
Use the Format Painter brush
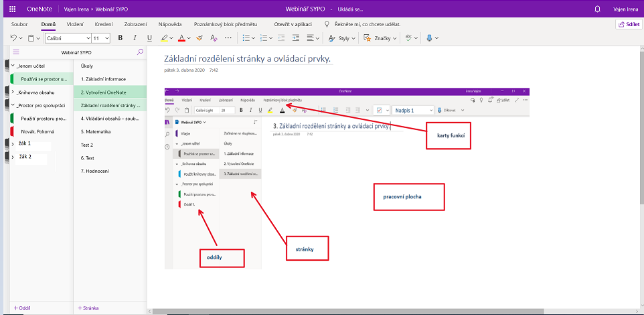pyautogui.click(x=199, y=38)
